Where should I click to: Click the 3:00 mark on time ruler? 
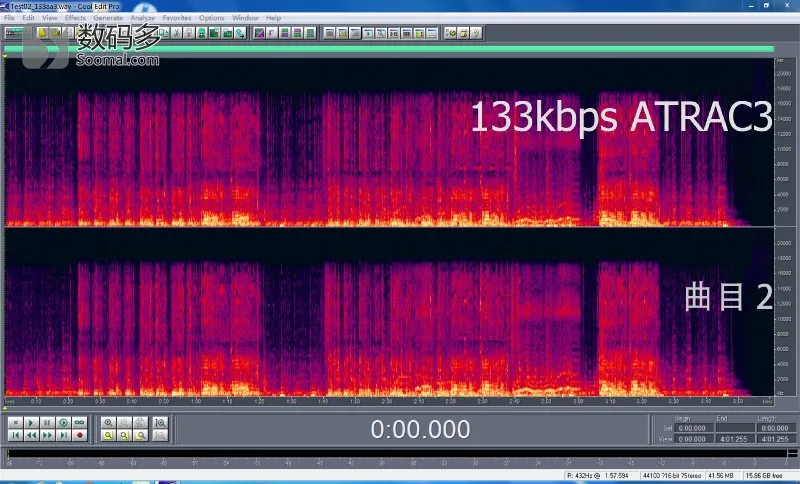click(x=579, y=401)
